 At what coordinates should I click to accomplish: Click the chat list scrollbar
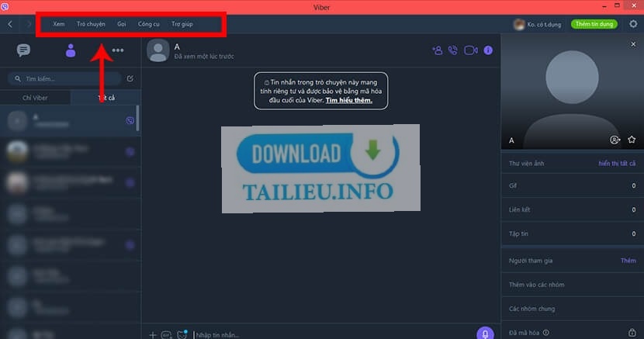coord(137,118)
